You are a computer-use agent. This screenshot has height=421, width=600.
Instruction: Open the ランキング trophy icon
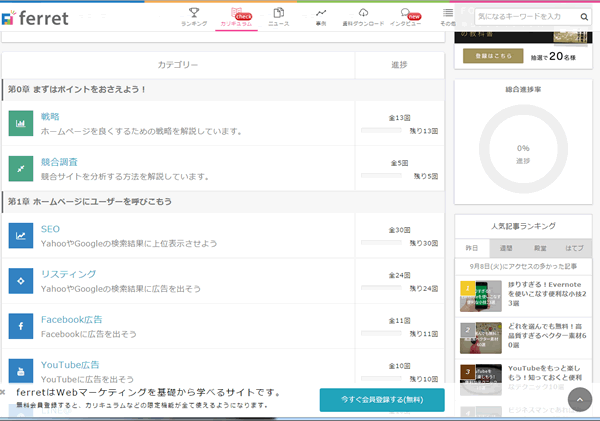point(194,13)
